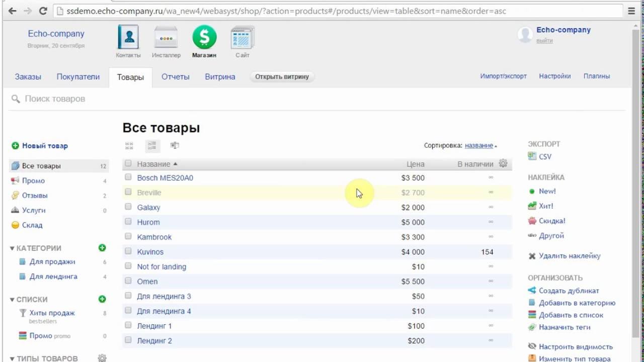Image resolution: width=644 pixels, height=362 pixels.
Task: Check the Лендинг 2 row checkbox
Action: click(x=128, y=340)
